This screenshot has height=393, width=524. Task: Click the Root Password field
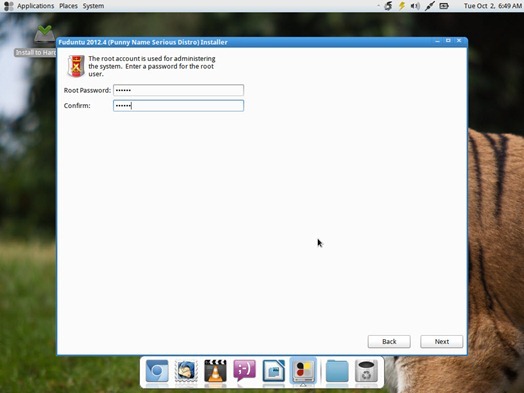click(x=178, y=90)
